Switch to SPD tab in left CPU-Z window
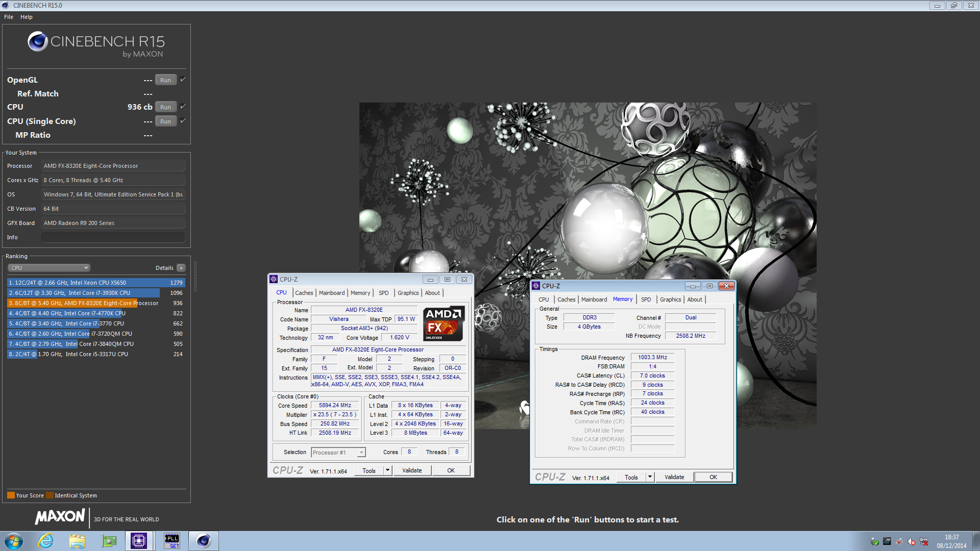 click(384, 293)
